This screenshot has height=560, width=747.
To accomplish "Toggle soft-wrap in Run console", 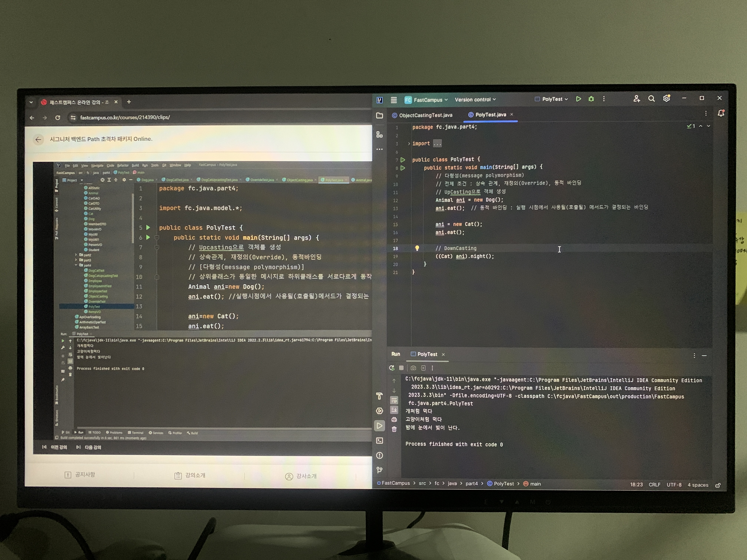I will (x=394, y=400).
